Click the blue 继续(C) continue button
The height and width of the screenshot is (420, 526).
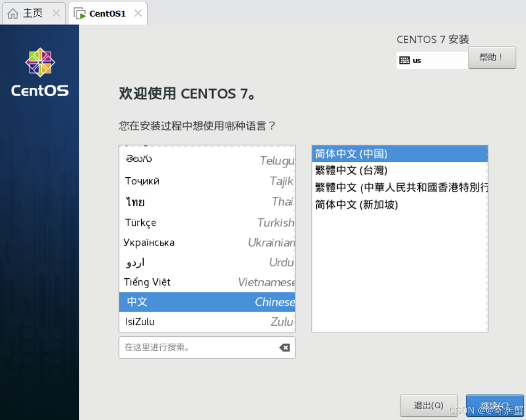[495, 406]
